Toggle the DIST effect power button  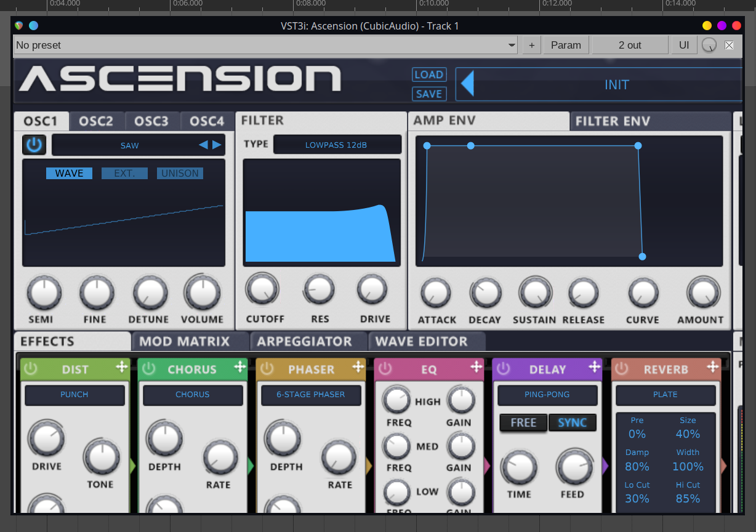[x=30, y=368]
